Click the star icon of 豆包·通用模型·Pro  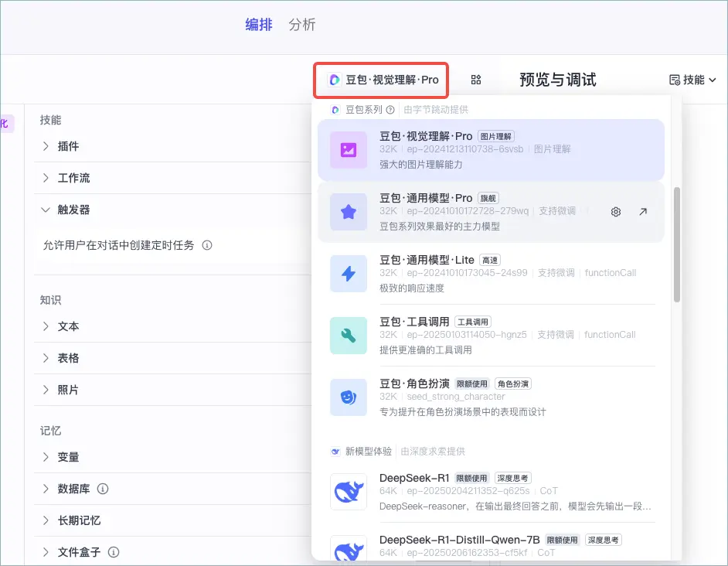[349, 212]
